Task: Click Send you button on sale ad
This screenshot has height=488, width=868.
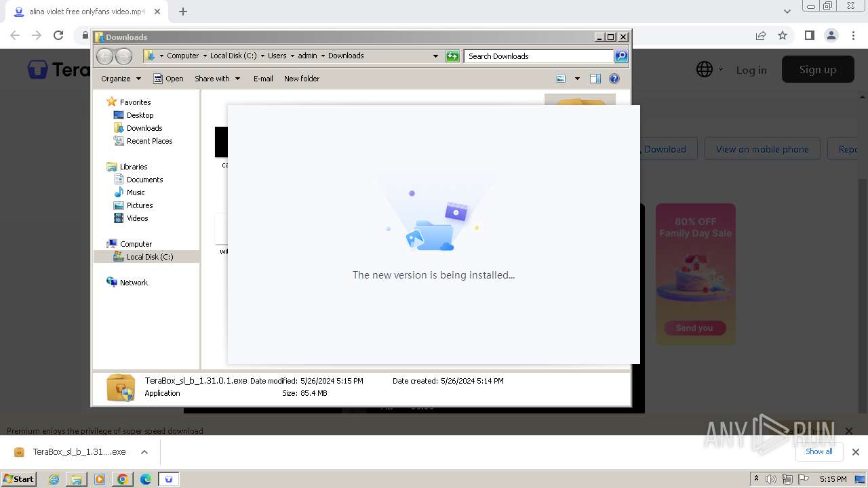Action: point(694,328)
